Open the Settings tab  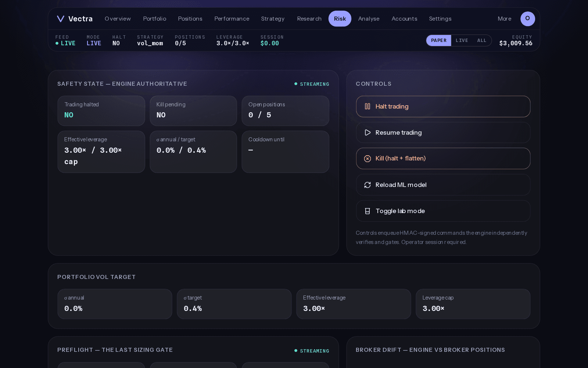(x=440, y=19)
